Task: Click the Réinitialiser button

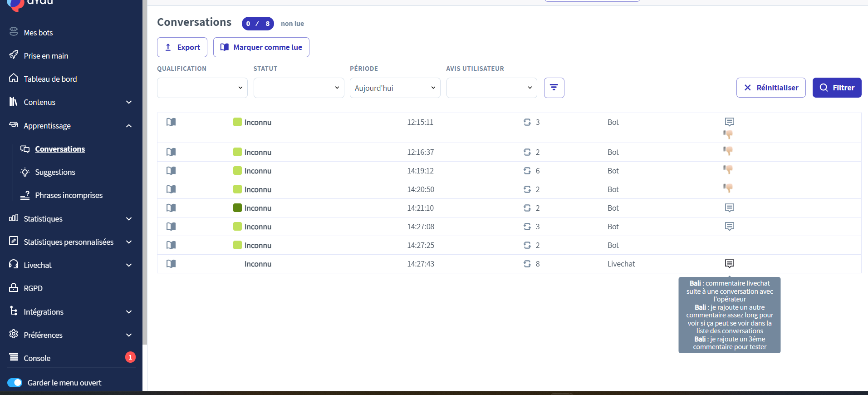Action: tap(770, 88)
